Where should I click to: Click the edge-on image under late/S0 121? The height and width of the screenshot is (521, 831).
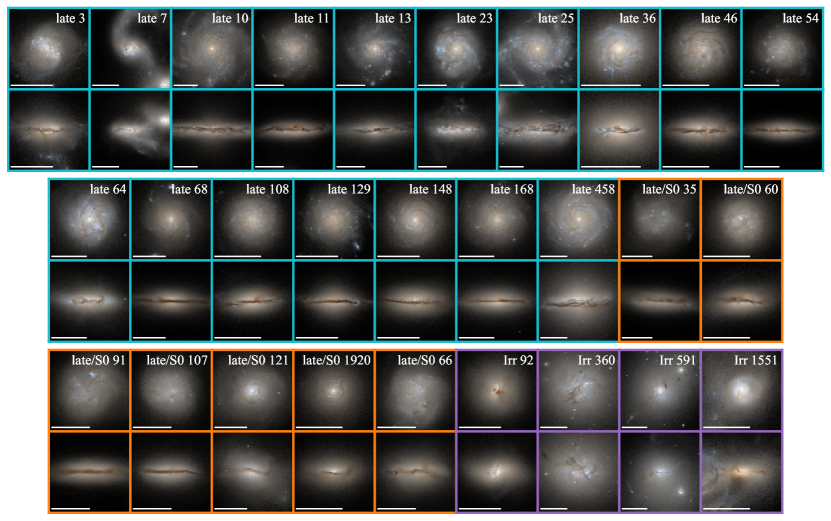[253, 472]
